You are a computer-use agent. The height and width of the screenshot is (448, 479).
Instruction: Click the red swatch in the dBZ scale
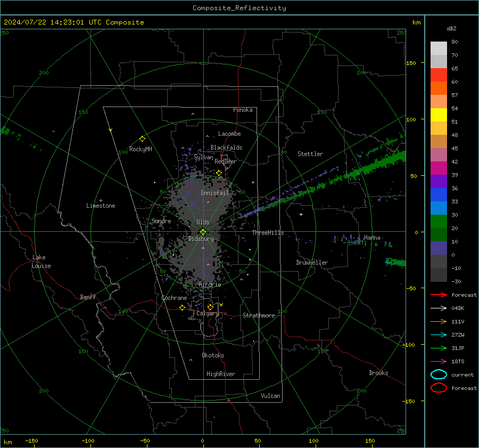[439, 75]
